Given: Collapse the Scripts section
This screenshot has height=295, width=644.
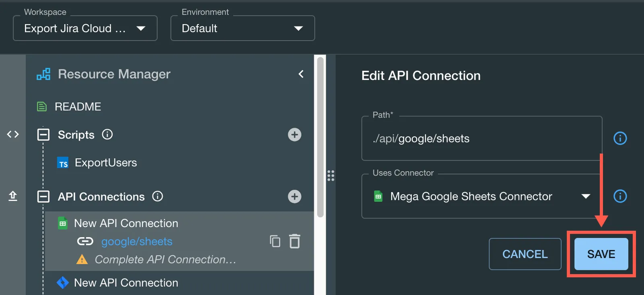Looking at the screenshot, I should pyautogui.click(x=43, y=134).
